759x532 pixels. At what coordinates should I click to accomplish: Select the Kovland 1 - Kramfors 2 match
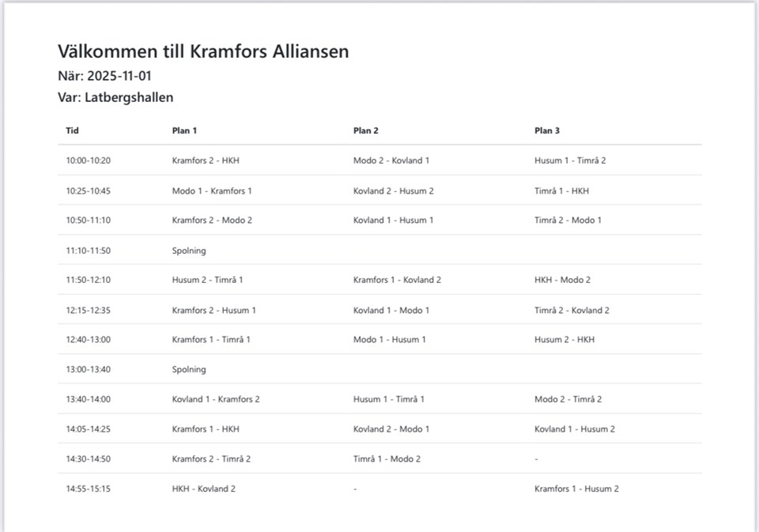(215, 399)
